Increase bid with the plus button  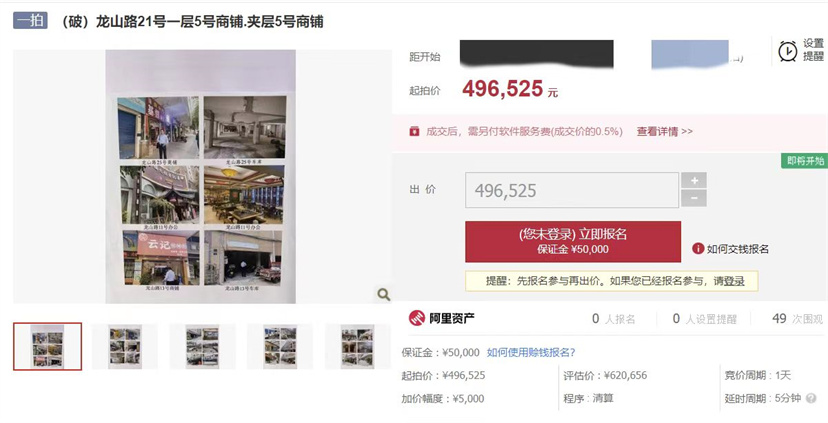click(694, 181)
